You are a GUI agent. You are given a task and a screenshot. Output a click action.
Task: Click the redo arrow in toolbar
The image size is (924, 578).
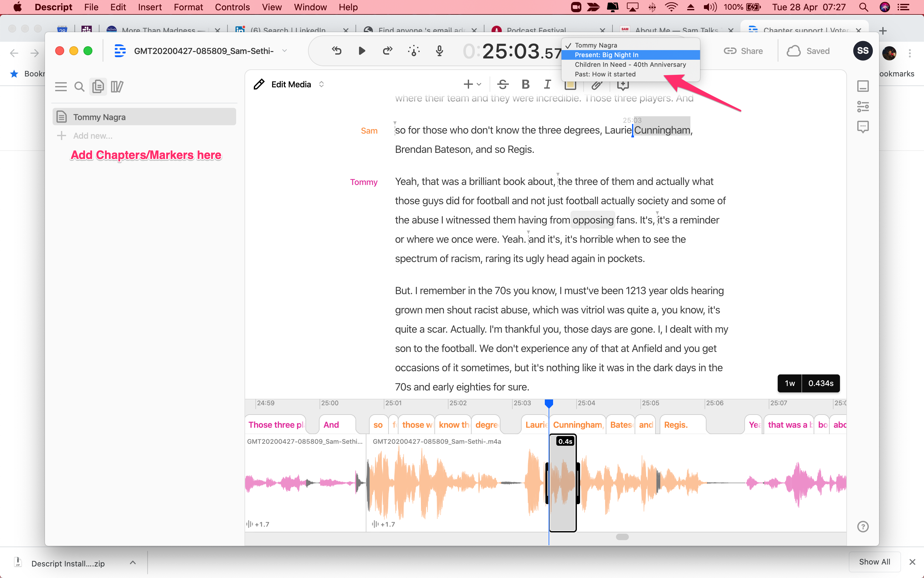click(x=388, y=51)
